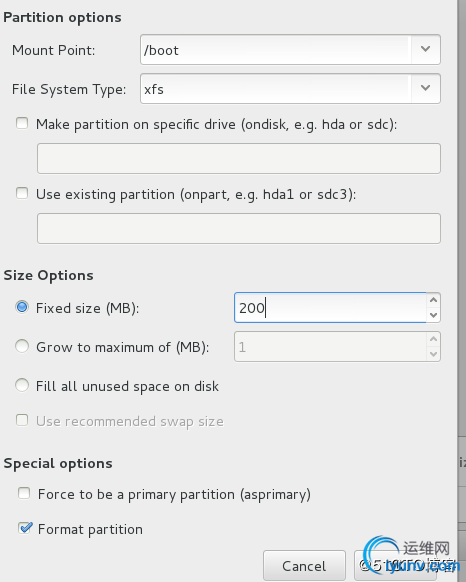Screen dimensions: 466x582
Task: Click the Grow to maximum down arrow
Action: pos(433,354)
